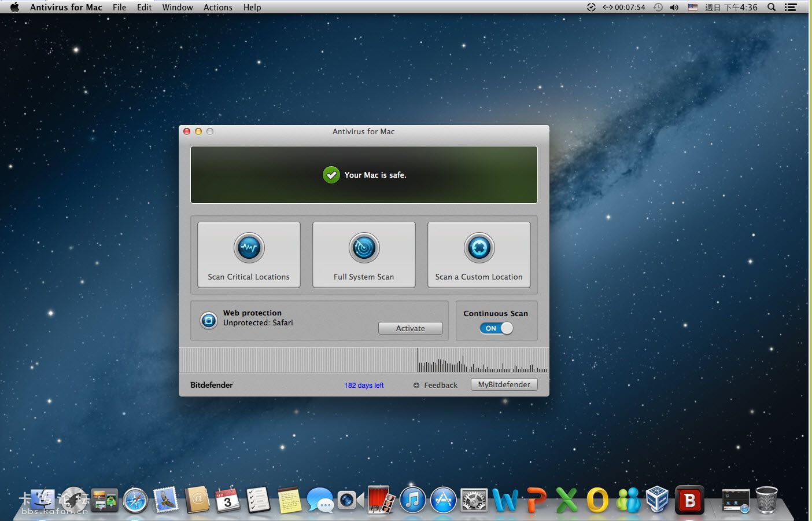The height and width of the screenshot is (521, 812).
Task: Open Microsoft Excel in the Dock
Action: pos(567,500)
